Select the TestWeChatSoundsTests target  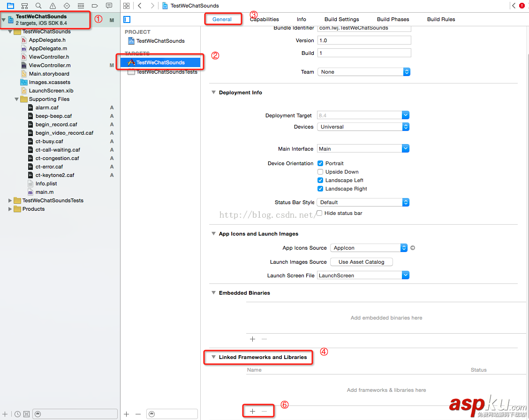(x=163, y=72)
